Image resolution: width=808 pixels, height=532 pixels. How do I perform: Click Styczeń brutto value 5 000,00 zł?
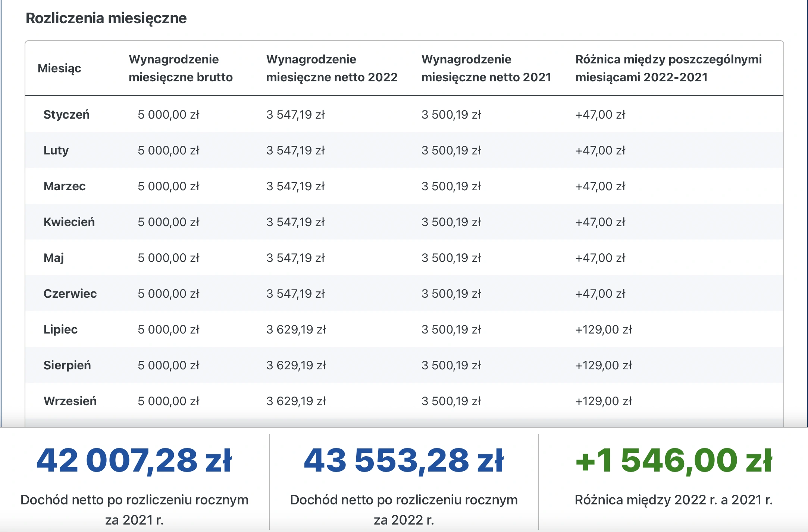coord(168,115)
